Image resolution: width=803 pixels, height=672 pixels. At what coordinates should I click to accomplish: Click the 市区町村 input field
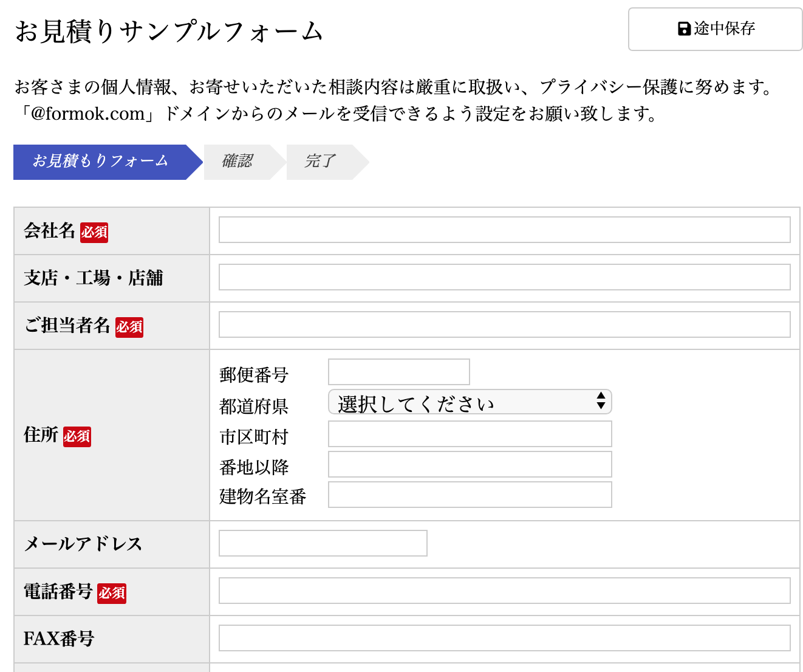pos(470,434)
